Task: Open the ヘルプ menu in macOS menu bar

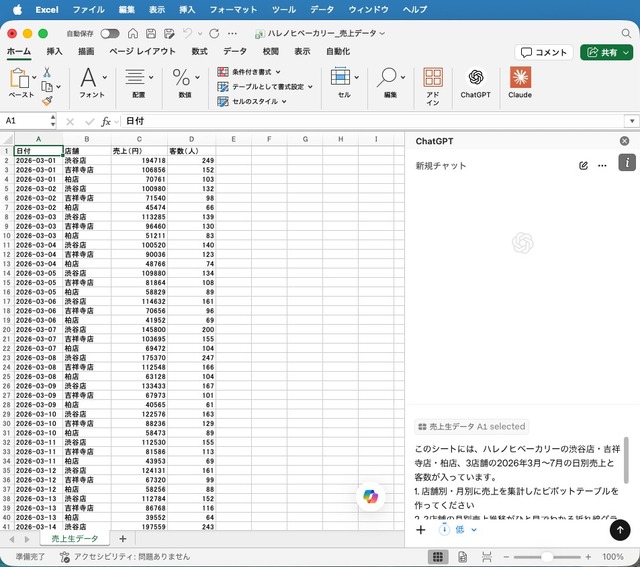Action: click(x=415, y=9)
